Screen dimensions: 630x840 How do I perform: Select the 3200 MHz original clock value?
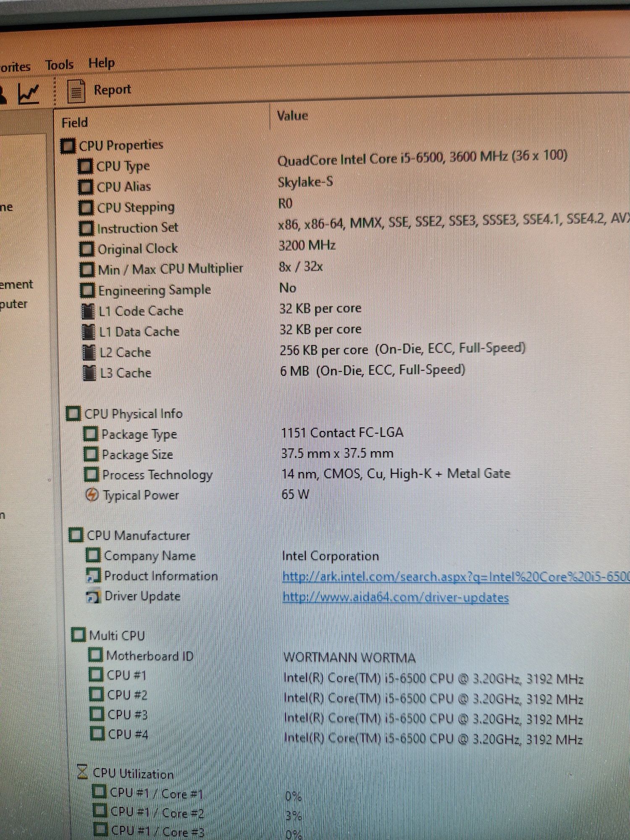pyautogui.click(x=307, y=245)
